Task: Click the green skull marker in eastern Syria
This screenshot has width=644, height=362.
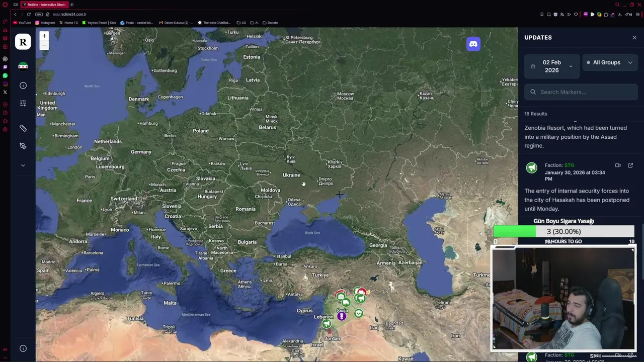Action: click(358, 313)
